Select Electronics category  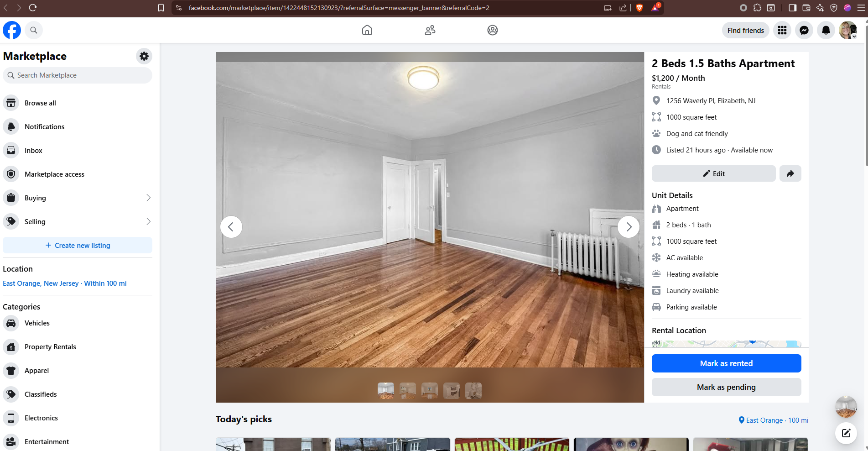point(78,418)
